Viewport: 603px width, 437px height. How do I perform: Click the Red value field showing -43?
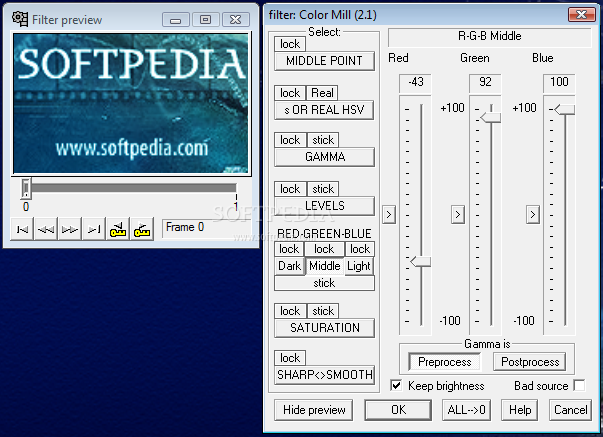click(x=415, y=83)
